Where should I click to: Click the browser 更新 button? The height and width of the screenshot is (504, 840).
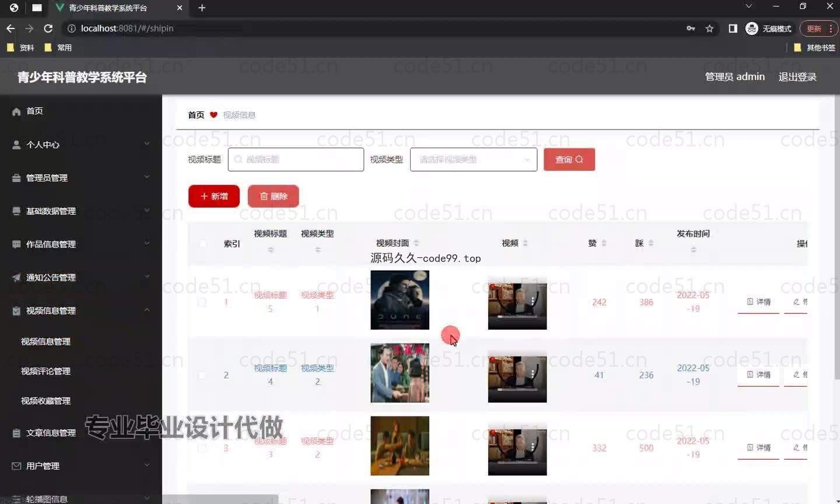click(x=814, y=29)
